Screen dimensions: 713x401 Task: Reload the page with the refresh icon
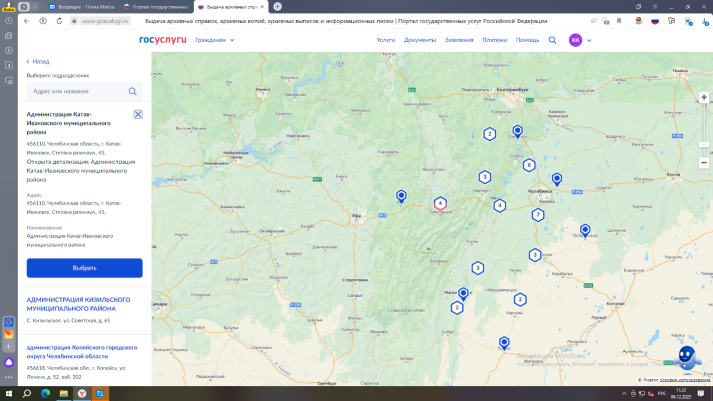44,19
